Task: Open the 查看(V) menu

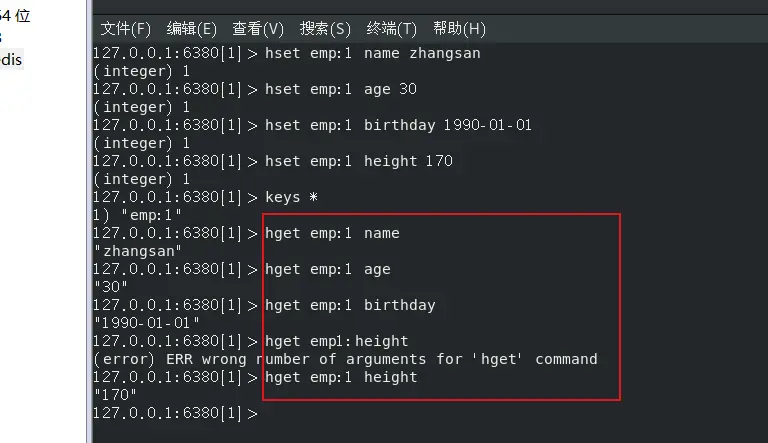Action: tap(258, 28)
